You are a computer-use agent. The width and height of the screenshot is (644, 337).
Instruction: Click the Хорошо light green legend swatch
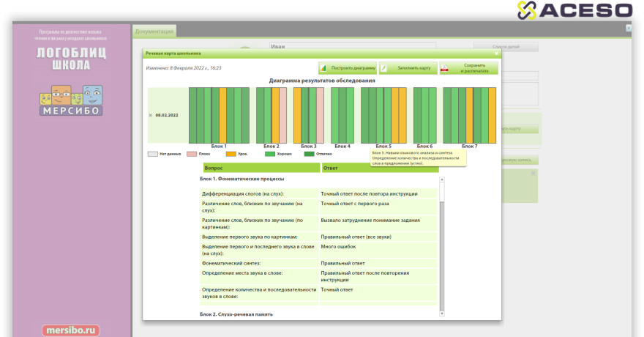coord(270,154)
